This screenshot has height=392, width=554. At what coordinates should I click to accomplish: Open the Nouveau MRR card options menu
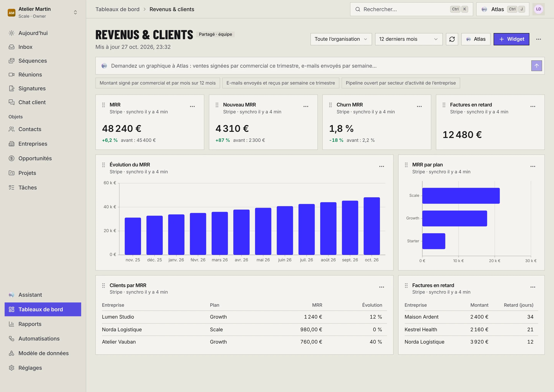306,106
